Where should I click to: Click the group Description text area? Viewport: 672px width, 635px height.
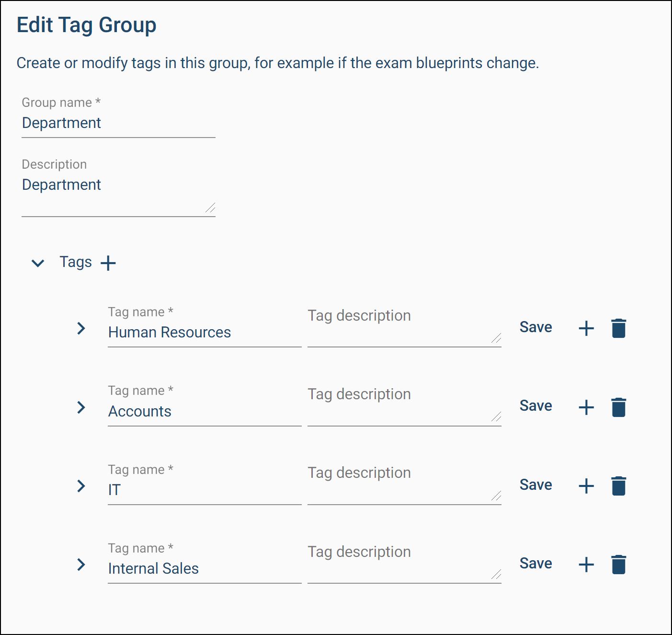coord(118,192)
